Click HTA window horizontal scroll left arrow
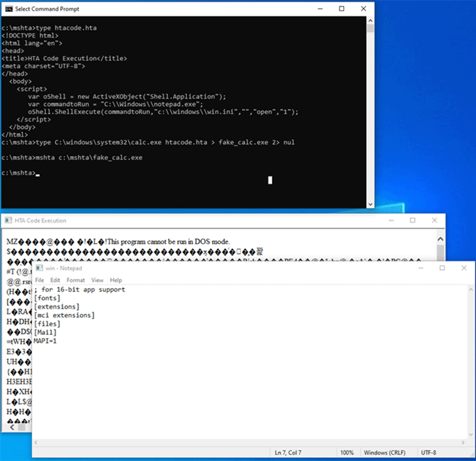The image size is (476, 461). [x=12, y=427]
